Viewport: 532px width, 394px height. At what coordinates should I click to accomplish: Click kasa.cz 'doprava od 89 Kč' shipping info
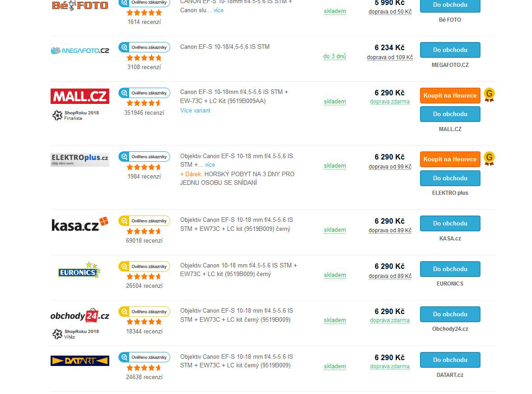[390, 230]
